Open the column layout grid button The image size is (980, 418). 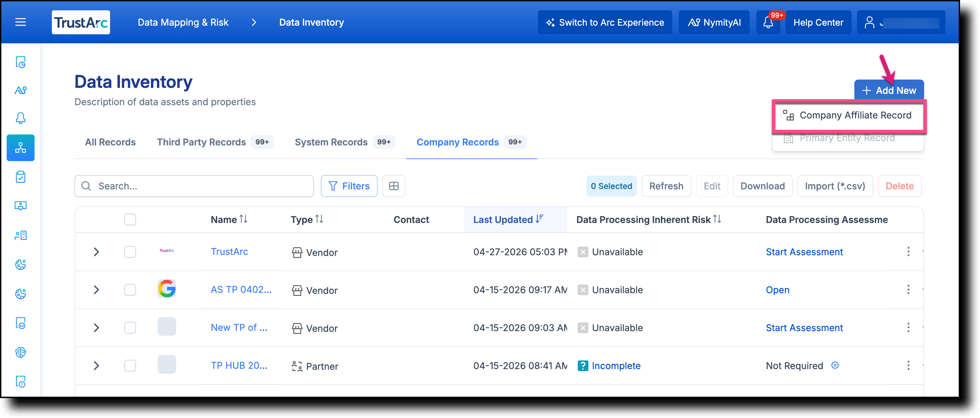pyautogui.click(x=394, y=186)
